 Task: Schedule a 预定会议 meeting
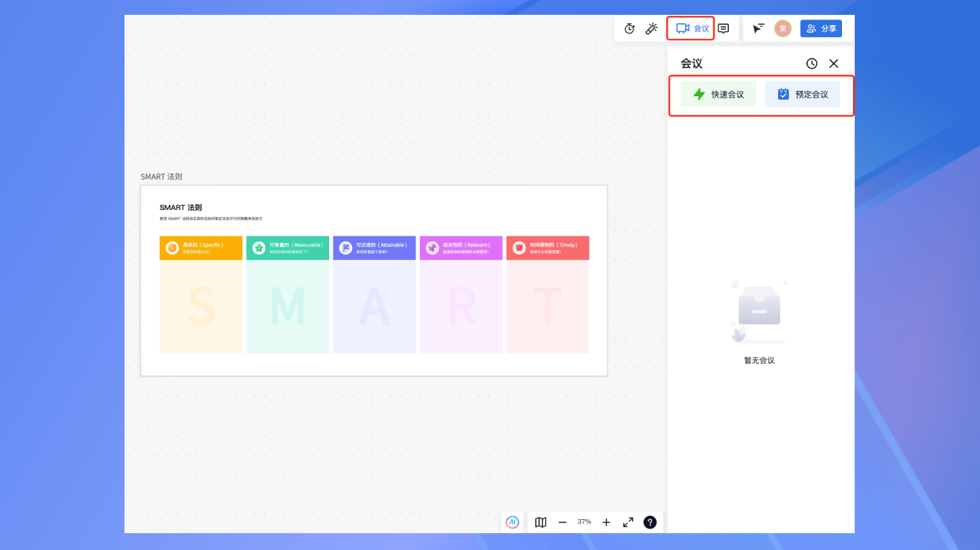(802, 94)
